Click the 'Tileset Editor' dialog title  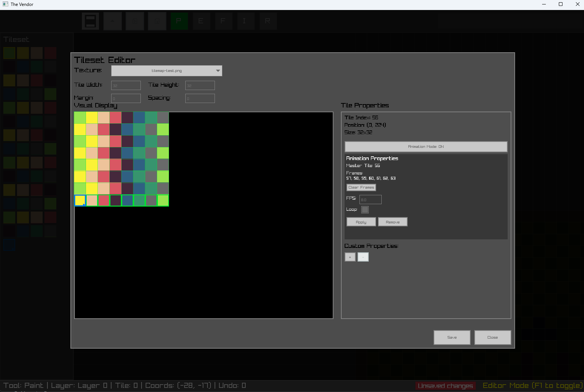pos(105,60)
